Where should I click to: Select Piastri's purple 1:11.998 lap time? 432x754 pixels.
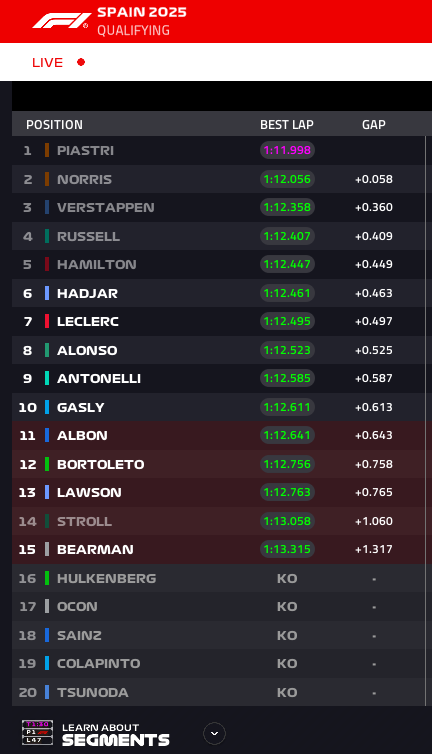point(287,150)
